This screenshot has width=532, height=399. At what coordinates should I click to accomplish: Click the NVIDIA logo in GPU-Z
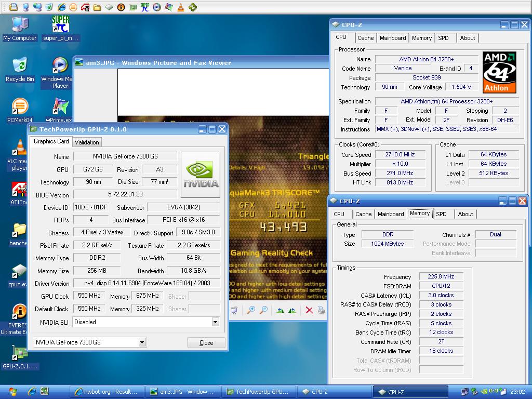[201, 175]
